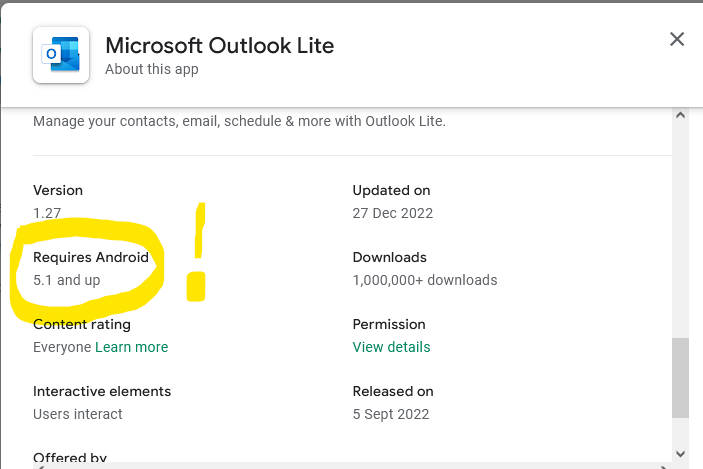Open the Learn more content rating link

(x=132, y=347)
